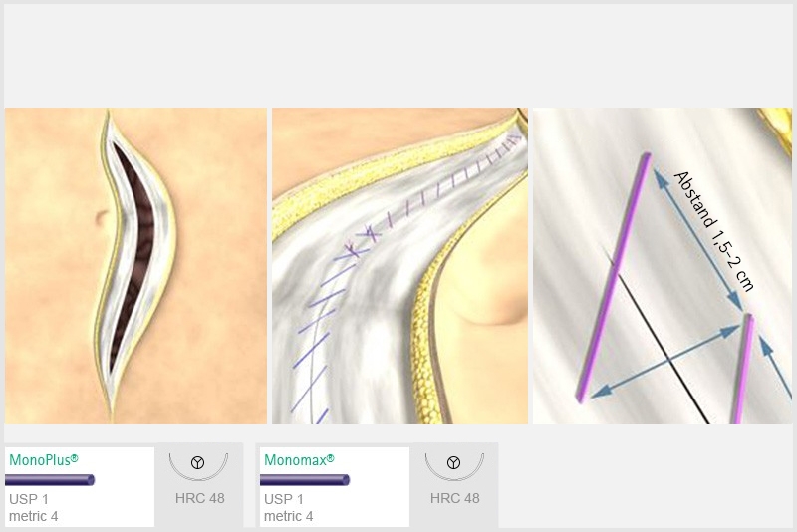This screenshot has height=532, width=797.
Task: Click the MonoPlus violet thread graphic
Action: tap(50, 479)
